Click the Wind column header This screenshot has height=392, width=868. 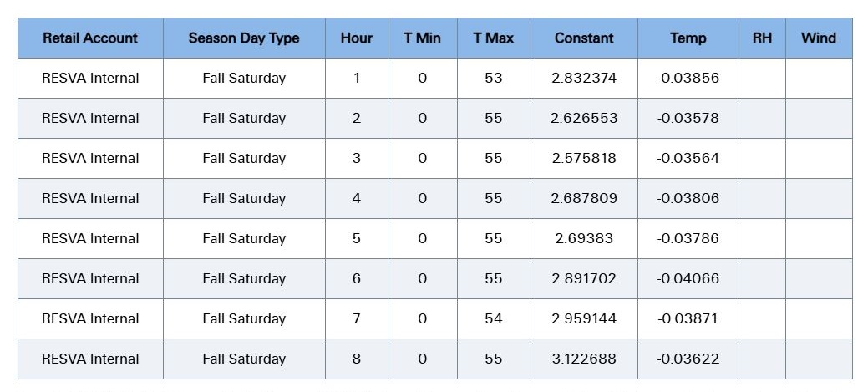click(819, 38)
